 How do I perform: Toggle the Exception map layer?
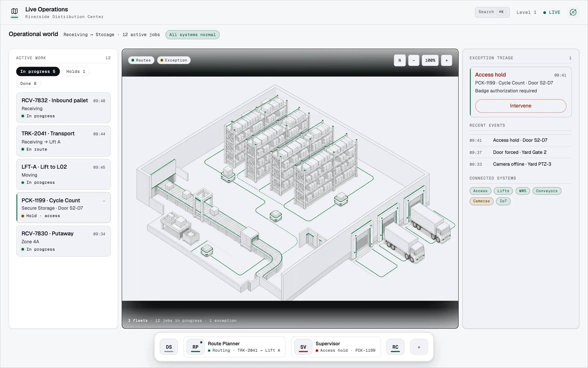click(174, 60)
